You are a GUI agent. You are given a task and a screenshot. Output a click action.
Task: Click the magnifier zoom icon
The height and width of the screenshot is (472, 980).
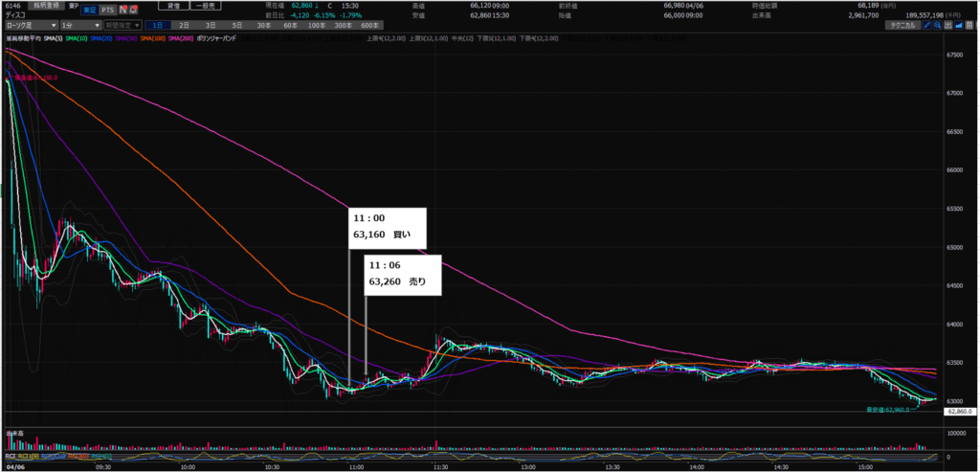(x=939, y=25)
